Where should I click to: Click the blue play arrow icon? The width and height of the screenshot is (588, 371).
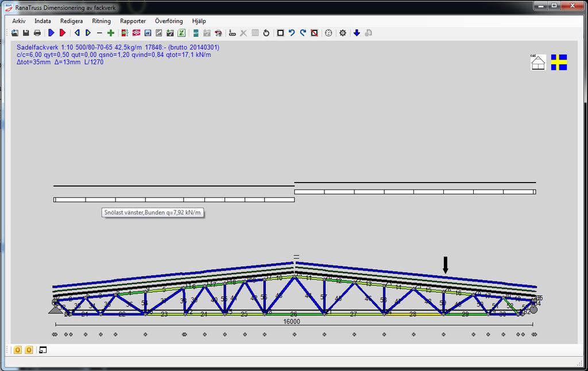point(51,33)
